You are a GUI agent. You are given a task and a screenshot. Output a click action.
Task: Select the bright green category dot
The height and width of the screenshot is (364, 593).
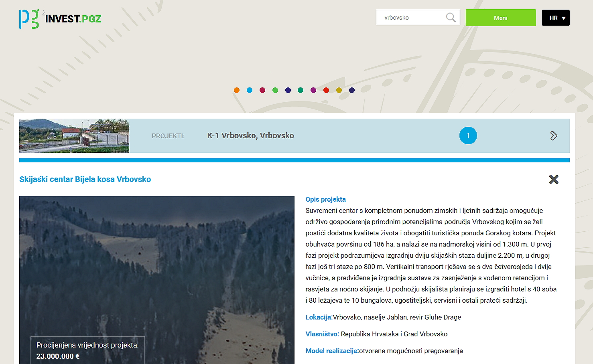pos(275,90)
